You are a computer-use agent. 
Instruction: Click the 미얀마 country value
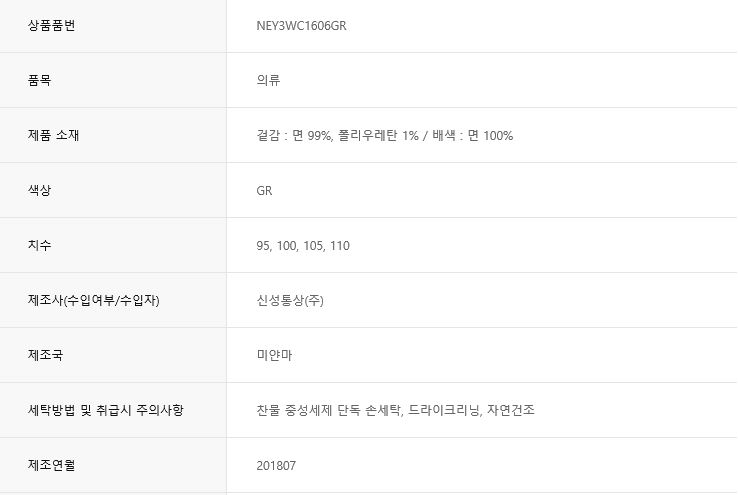click(274, 355)
